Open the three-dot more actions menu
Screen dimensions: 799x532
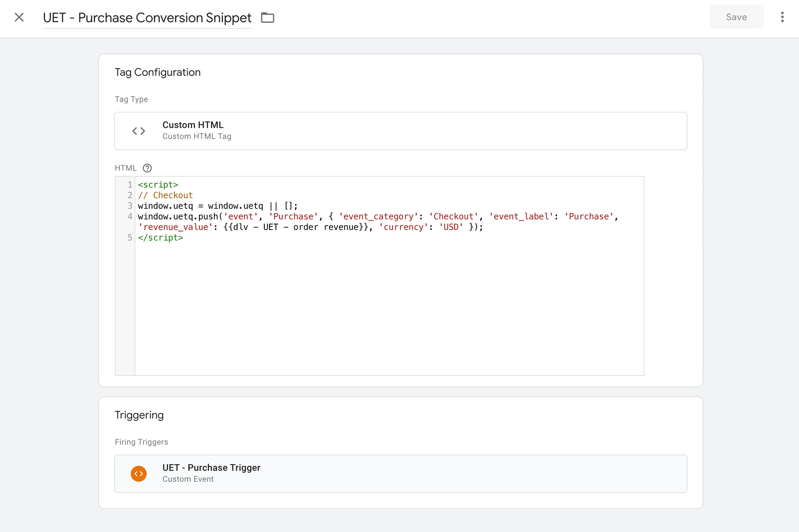point(782,17)
